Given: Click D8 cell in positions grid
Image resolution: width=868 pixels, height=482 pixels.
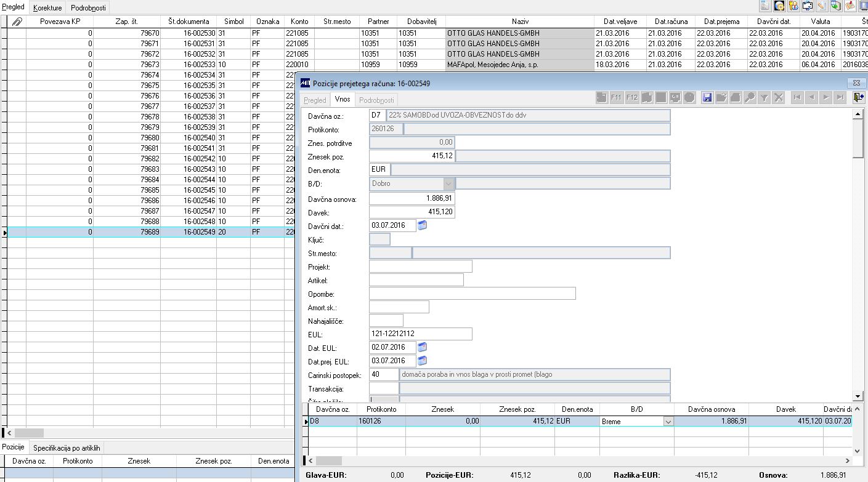Looking at the screenshot, I should pos(333,422).
